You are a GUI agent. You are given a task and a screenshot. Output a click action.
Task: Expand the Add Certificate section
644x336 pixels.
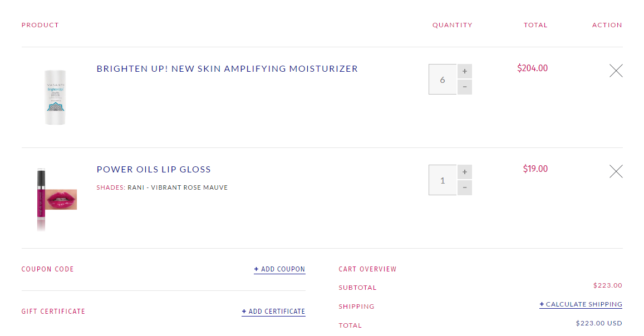click(x=273, y=312)
